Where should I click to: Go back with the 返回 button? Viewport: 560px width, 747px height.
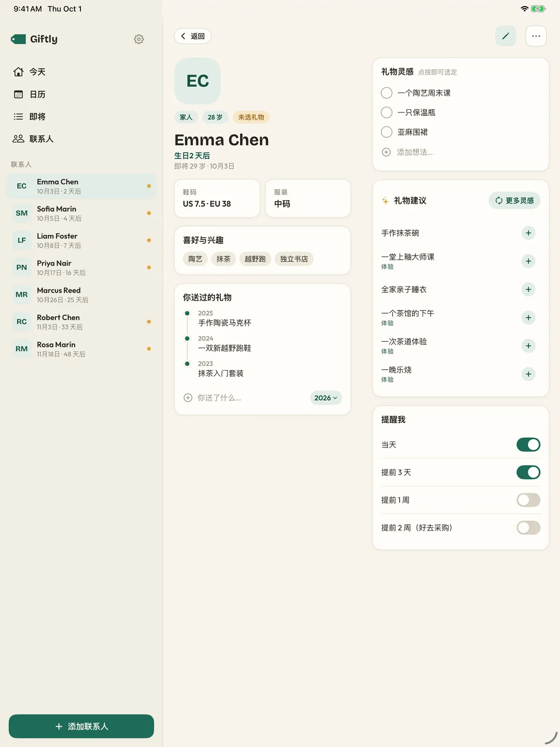point(193,36)
